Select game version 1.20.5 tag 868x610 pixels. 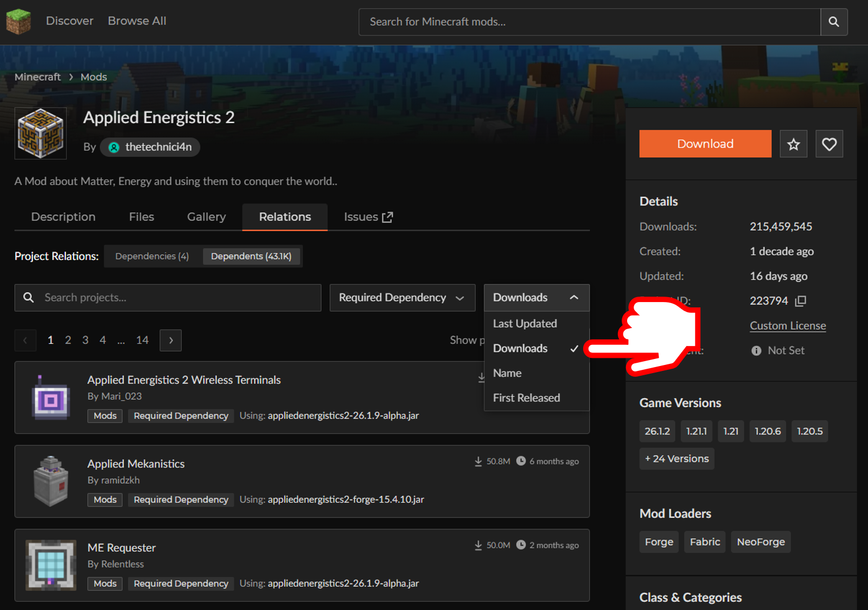click(x=809, y=432)
